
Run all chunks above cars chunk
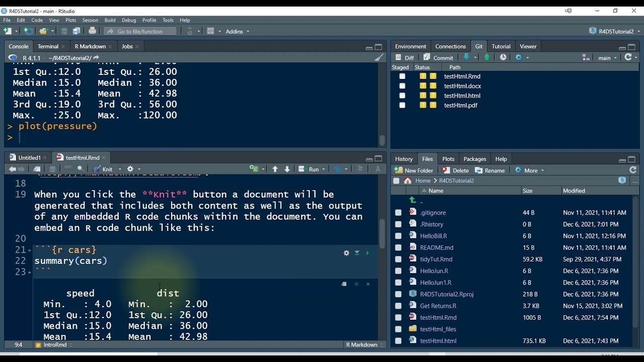(357, 253)
